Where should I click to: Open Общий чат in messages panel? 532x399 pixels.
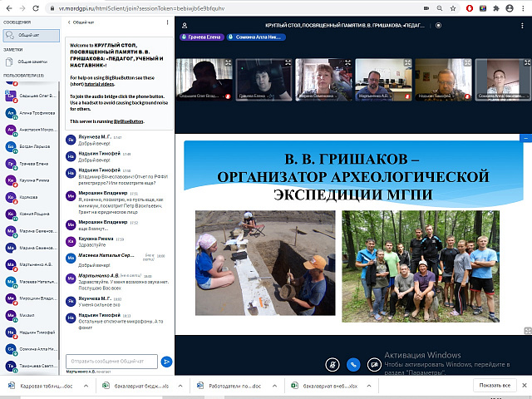tap(32, 35)
